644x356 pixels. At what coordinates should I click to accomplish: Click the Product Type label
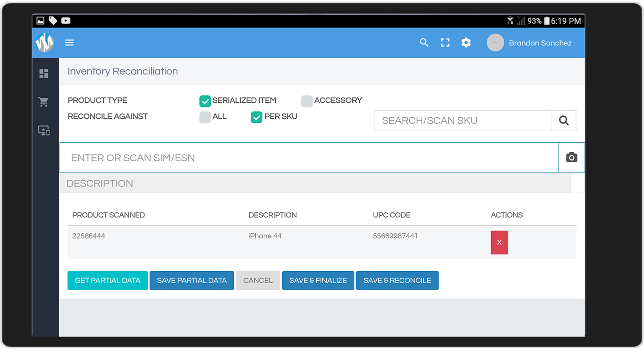[x=97, y=100]
